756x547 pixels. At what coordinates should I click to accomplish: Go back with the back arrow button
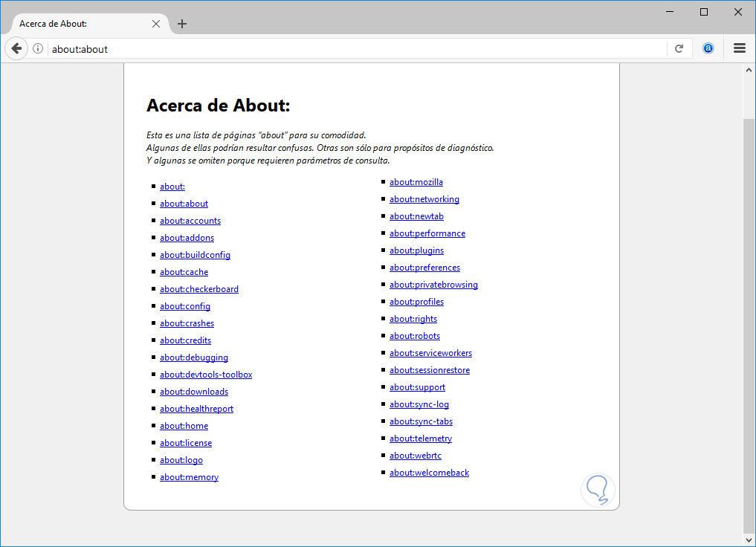coord(16,48)
